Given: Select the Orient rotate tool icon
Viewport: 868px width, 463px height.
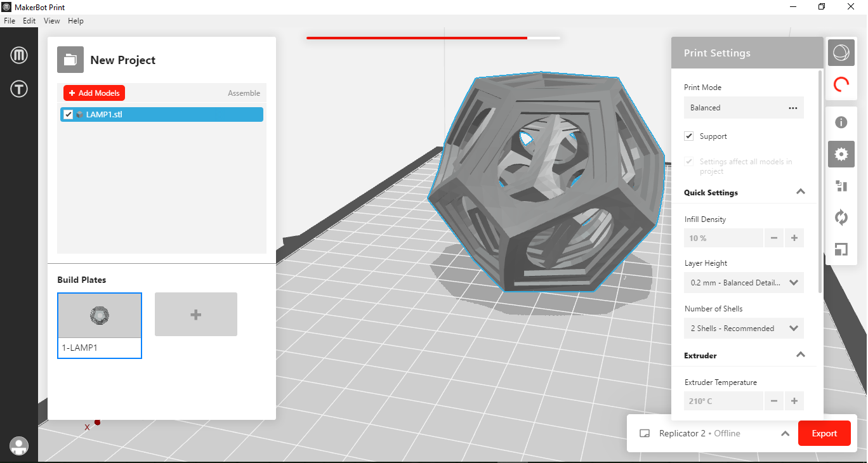Looking at the screenshot, I should click(x=841, y=218).
